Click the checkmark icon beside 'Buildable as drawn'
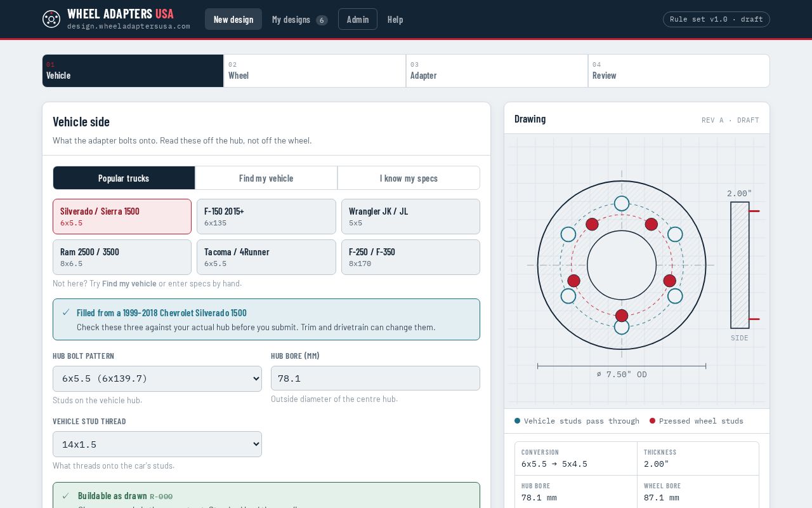 [66, 496]
